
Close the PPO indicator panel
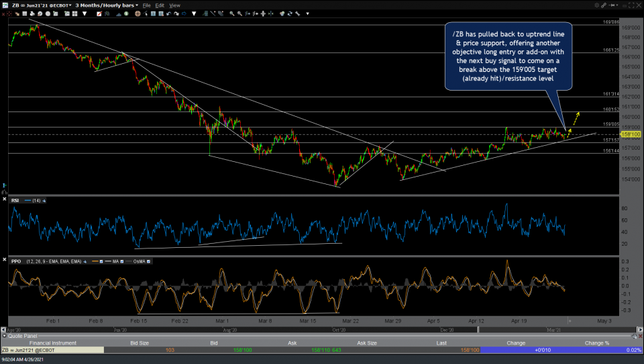(x=5, y=261)
